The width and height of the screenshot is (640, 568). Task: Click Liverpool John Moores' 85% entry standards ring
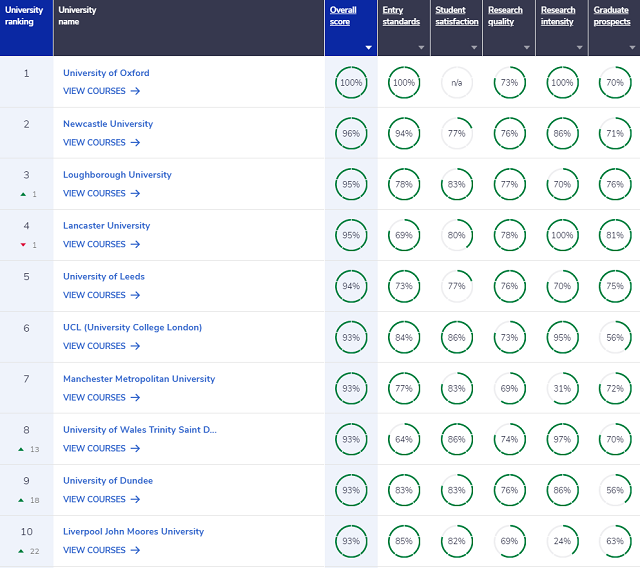tap(404, 541)
